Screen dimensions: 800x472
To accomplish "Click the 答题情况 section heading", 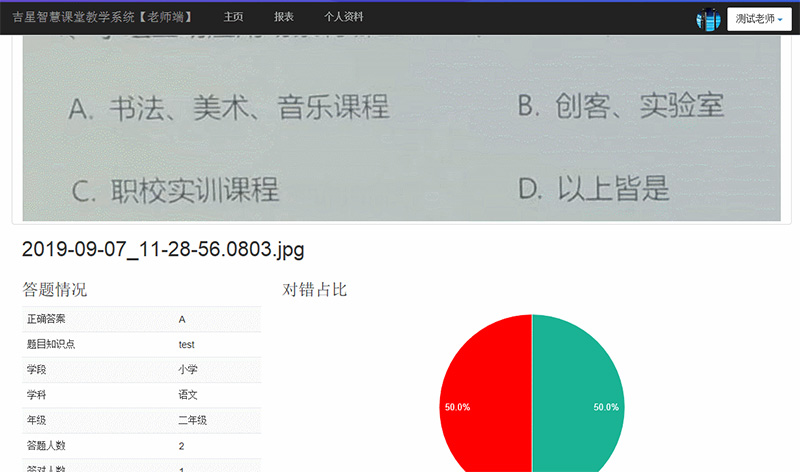I will (x=55, y=290).
